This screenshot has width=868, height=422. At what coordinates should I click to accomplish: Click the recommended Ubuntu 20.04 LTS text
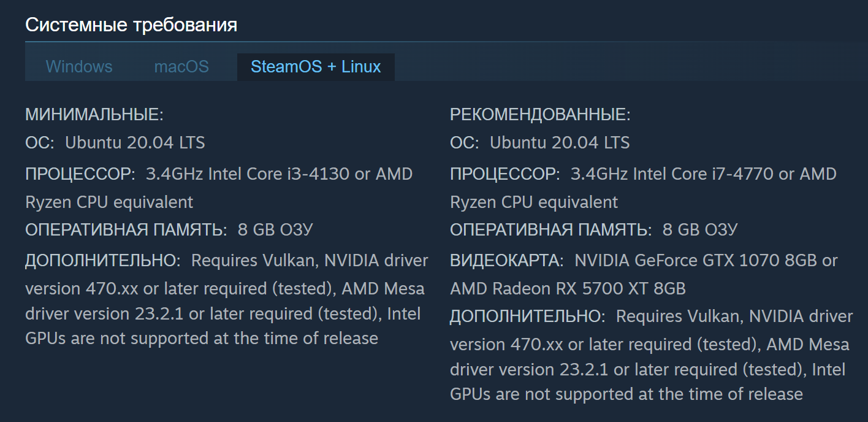[x=560, y=143]
